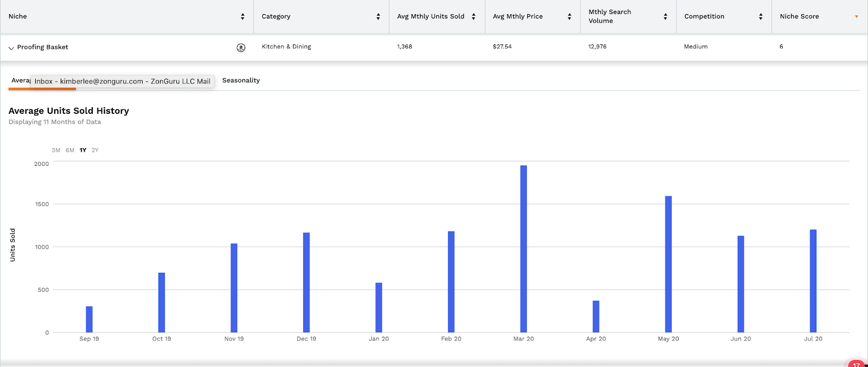
Task: Click the May 20 bar in chart
Action: pyautogui.click(x=668, y=265)
